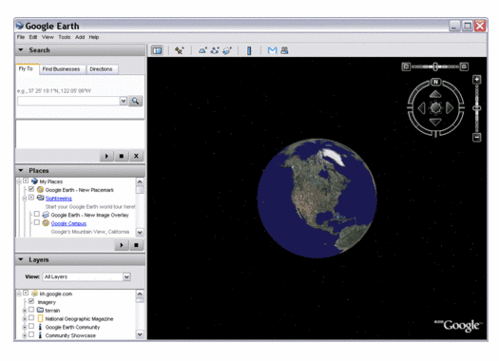Screen dimensions: 499x361
Task: Check the National Geographic Magazine layer
Action: [31, 318]
